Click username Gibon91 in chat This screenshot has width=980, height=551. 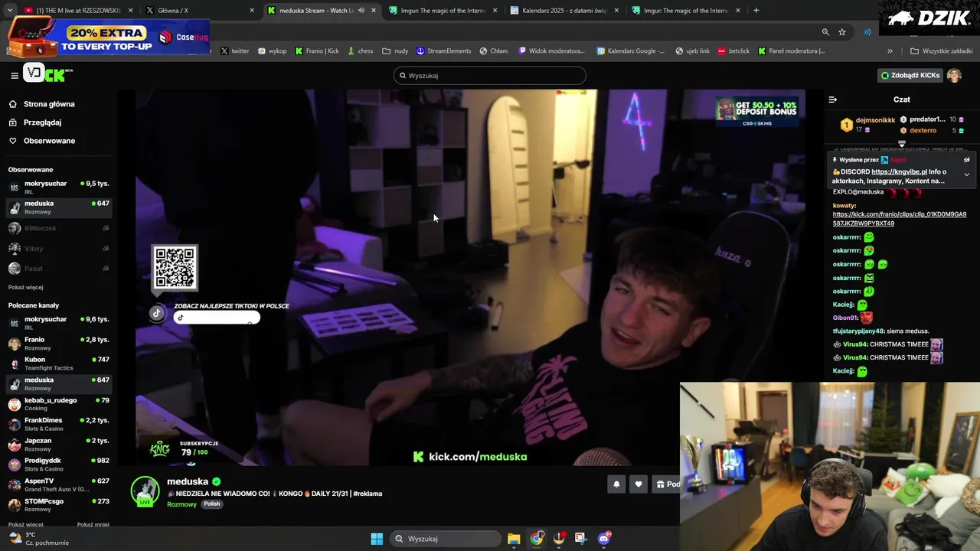coord(845,318)
